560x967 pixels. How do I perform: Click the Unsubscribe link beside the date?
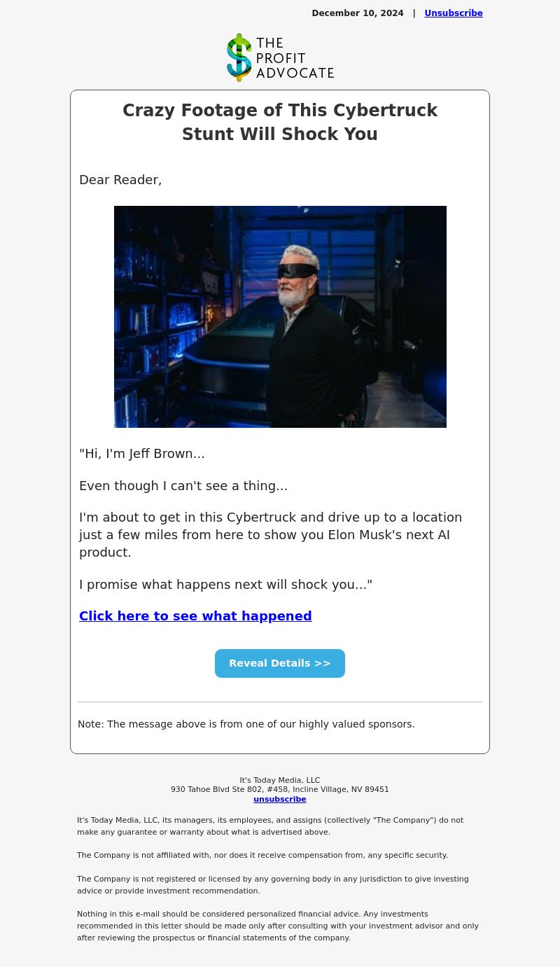coord(454,13)
